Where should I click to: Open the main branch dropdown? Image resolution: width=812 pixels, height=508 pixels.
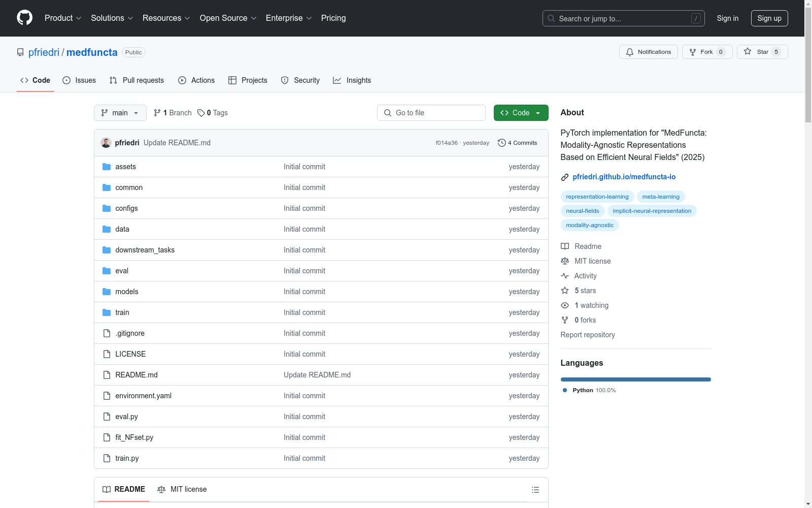pos(120,113)
